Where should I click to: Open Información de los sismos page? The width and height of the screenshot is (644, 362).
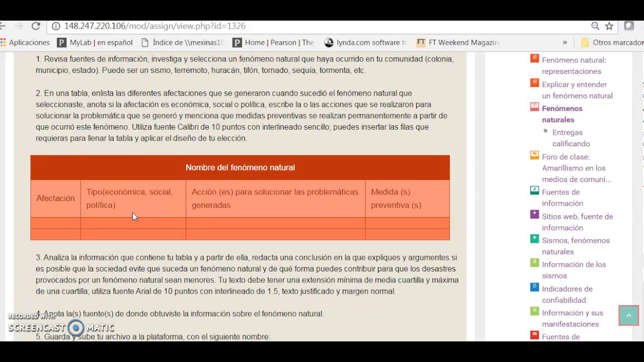click(574, 270)
